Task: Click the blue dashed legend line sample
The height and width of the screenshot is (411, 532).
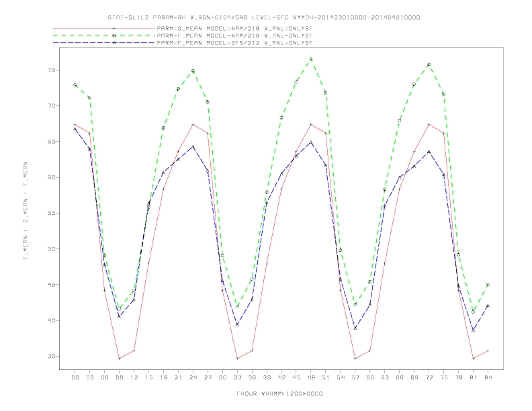Action: point(104,43)
